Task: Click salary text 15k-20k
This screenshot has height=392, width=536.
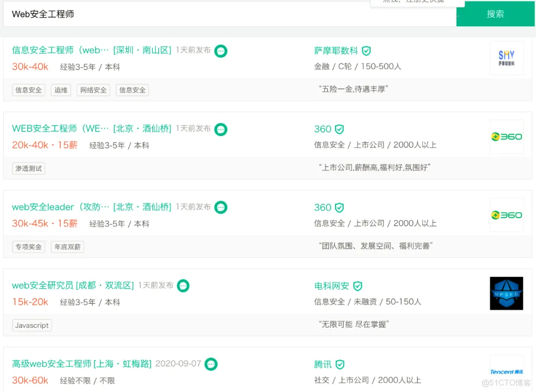Action: [30, 302]
